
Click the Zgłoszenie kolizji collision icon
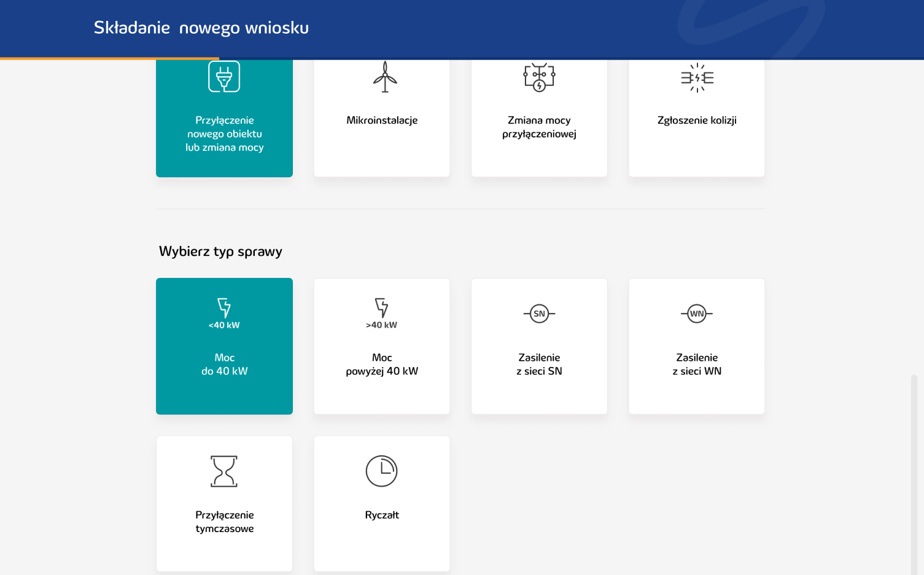pyautogui.click(x=697, y=78)
